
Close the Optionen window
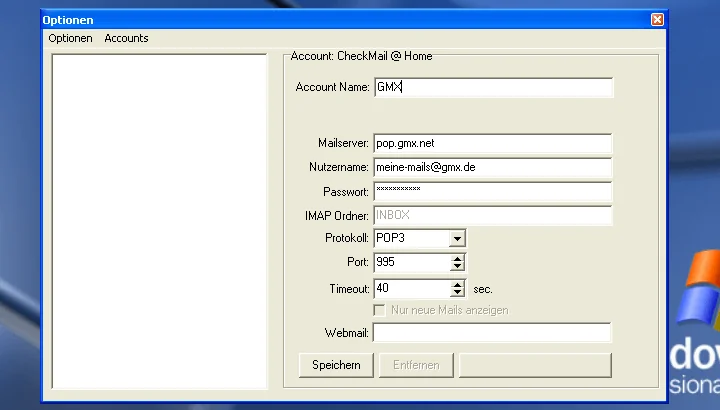tap(658, 20)
